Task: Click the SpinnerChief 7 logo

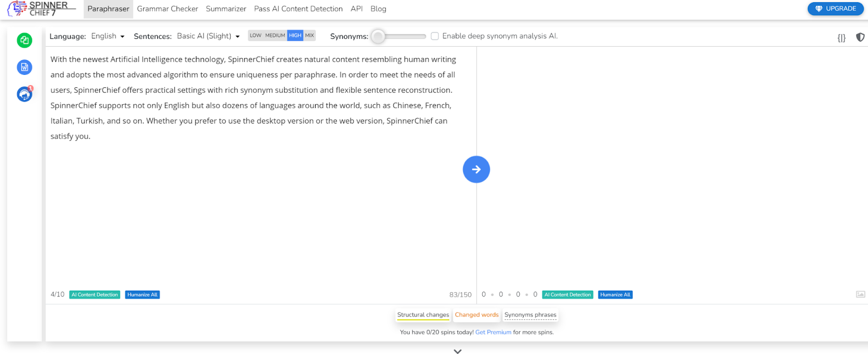Action: (41, 9)
